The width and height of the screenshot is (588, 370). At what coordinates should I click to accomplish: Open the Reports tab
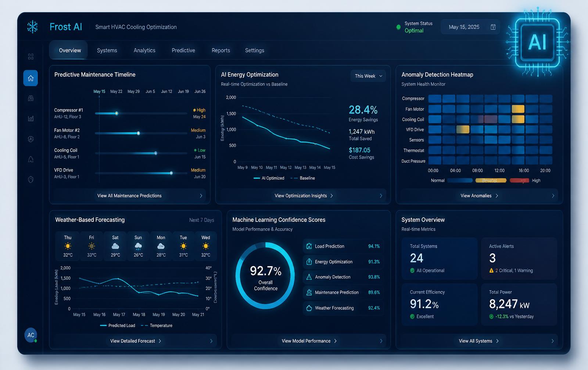click(221, 50)
